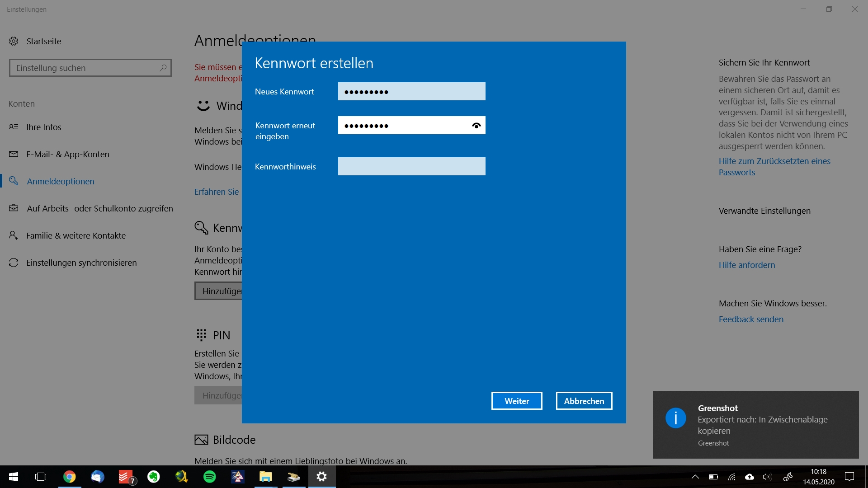Click the Weiter button
This screenshot has width=868, height=488.
pos(516,401)
